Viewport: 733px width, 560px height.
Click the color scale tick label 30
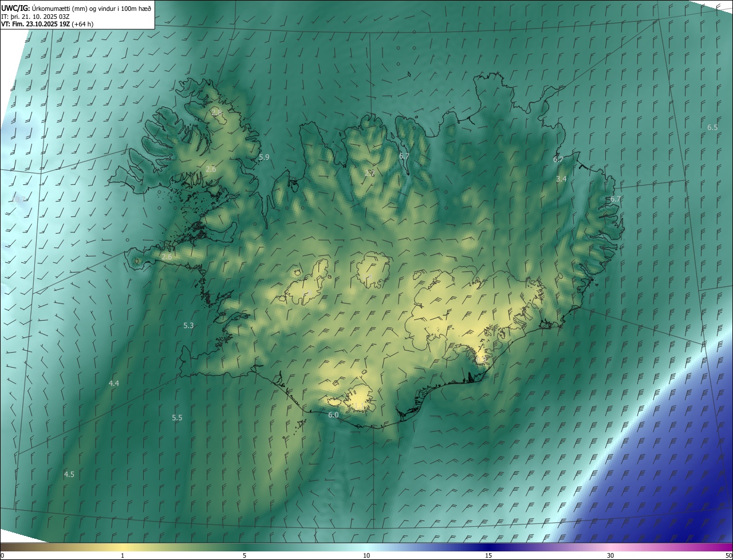click(x=610, y=555)
